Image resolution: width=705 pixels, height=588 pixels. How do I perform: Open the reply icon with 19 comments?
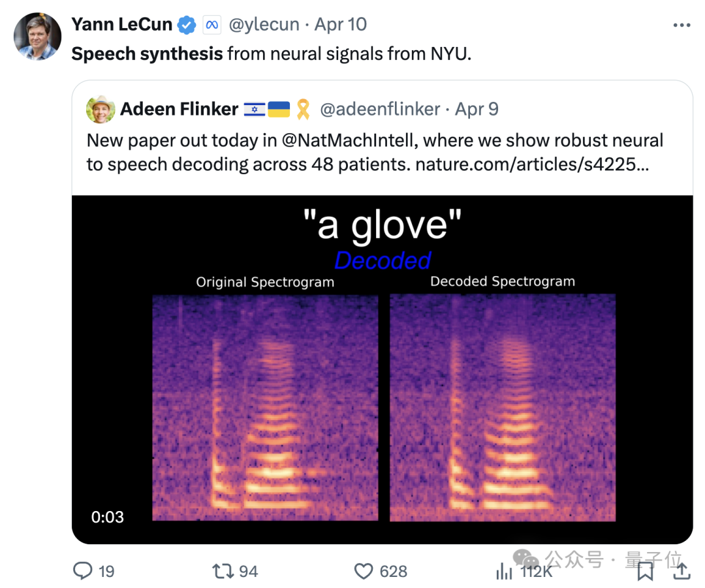(x=84, y=571)
